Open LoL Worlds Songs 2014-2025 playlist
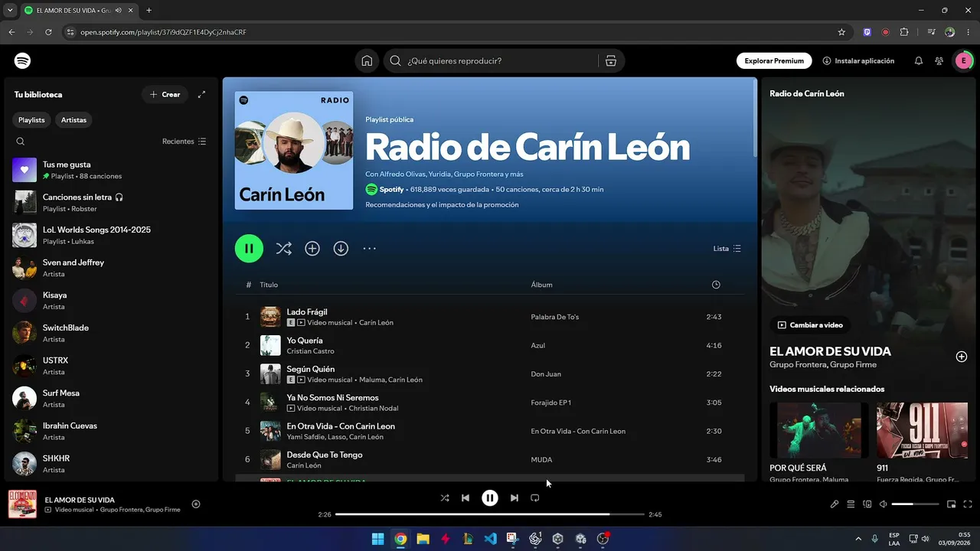This screenshot has height=551, width=980. coord(111,235)
